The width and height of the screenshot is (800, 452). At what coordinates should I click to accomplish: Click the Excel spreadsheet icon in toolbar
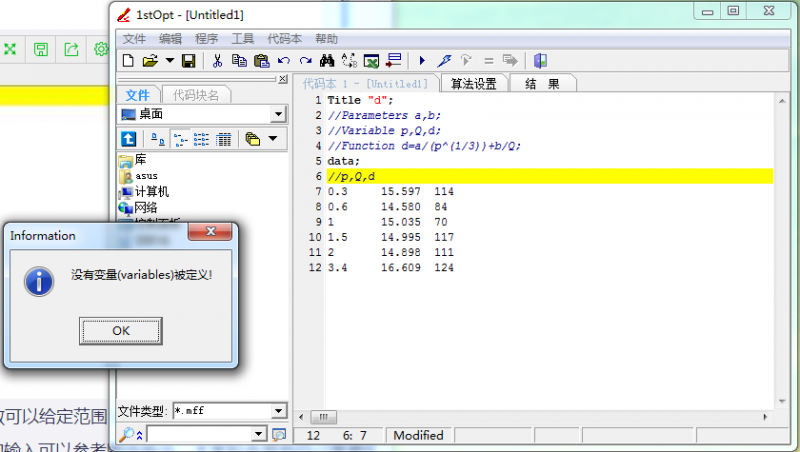click(371, 61)
